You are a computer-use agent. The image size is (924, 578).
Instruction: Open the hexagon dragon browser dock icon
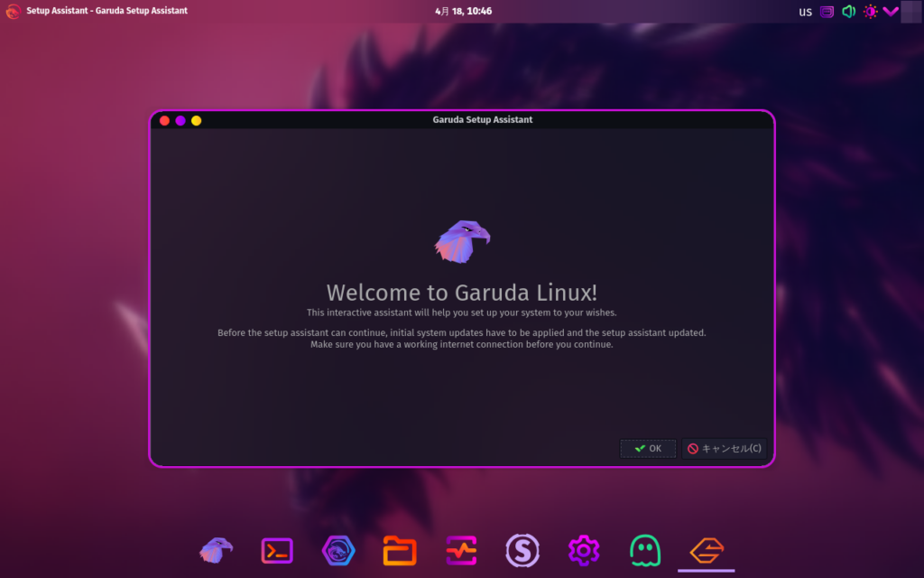click(338, 549)
